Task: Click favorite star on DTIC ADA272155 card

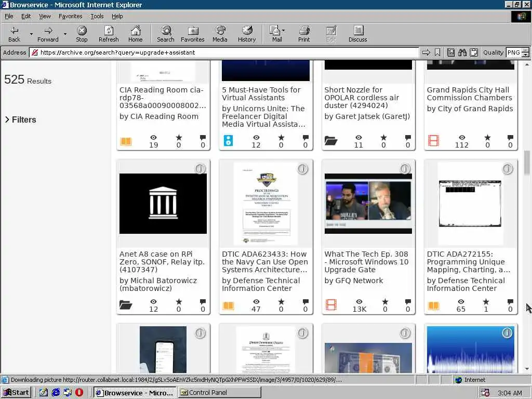Action: (486, 301)
